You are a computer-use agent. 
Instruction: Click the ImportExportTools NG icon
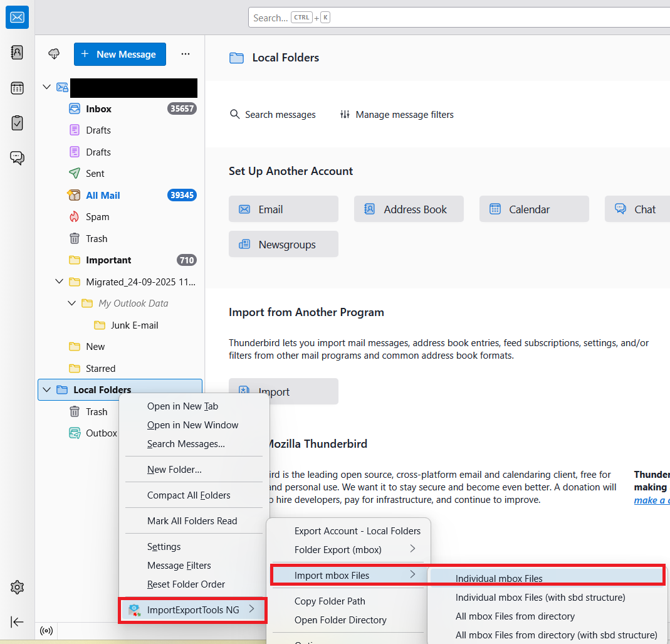(135, 610)
